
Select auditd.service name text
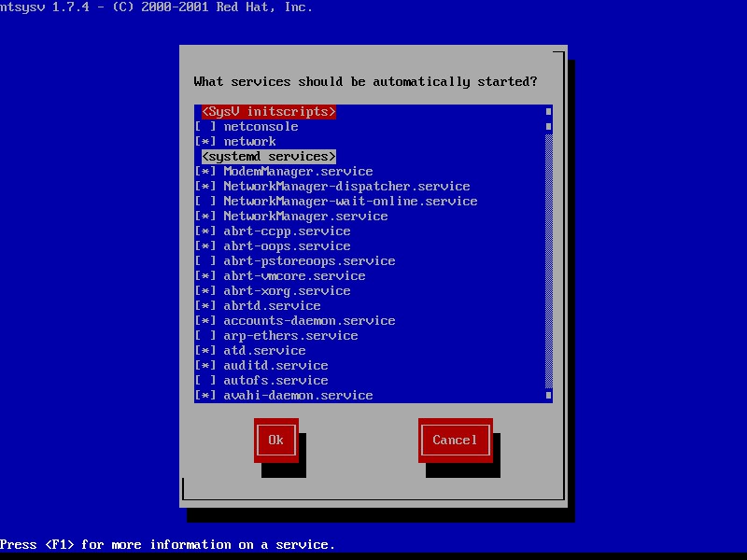pyautogui.click(x=276, y=365)
